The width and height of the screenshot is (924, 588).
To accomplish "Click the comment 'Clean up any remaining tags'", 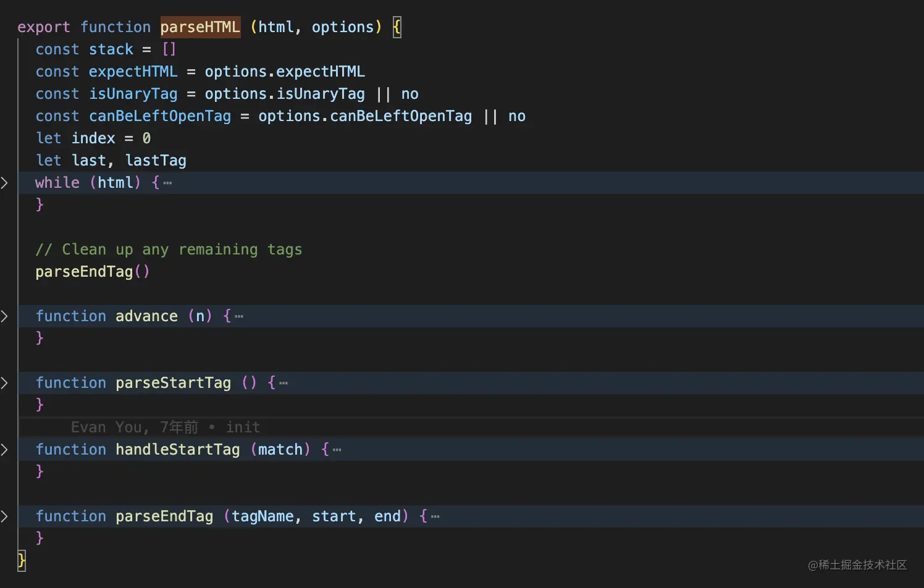I will coord(169,250).
